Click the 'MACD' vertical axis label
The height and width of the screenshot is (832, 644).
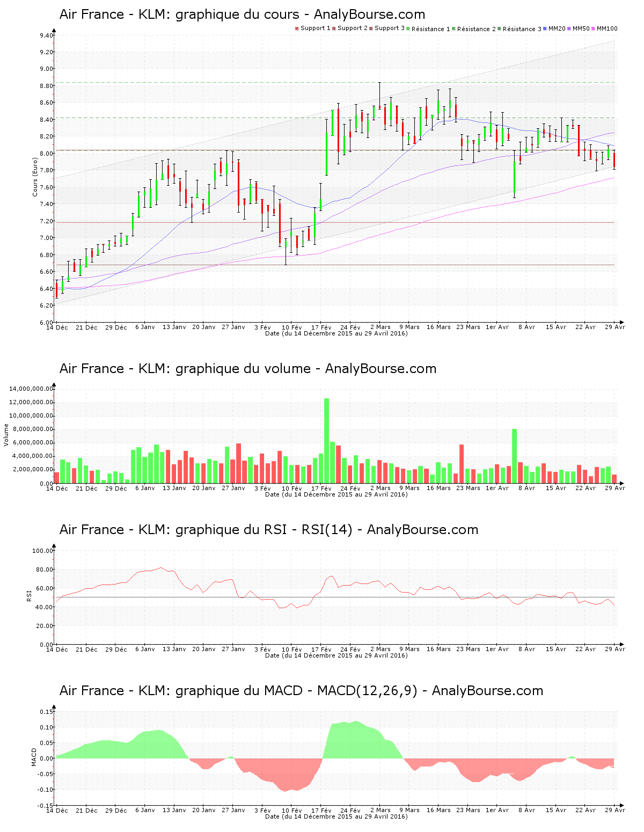(34, 757)
